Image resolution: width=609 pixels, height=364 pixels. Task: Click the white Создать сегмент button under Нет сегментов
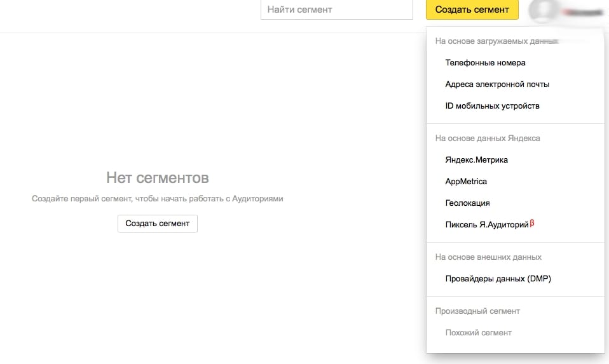point(157,224)
